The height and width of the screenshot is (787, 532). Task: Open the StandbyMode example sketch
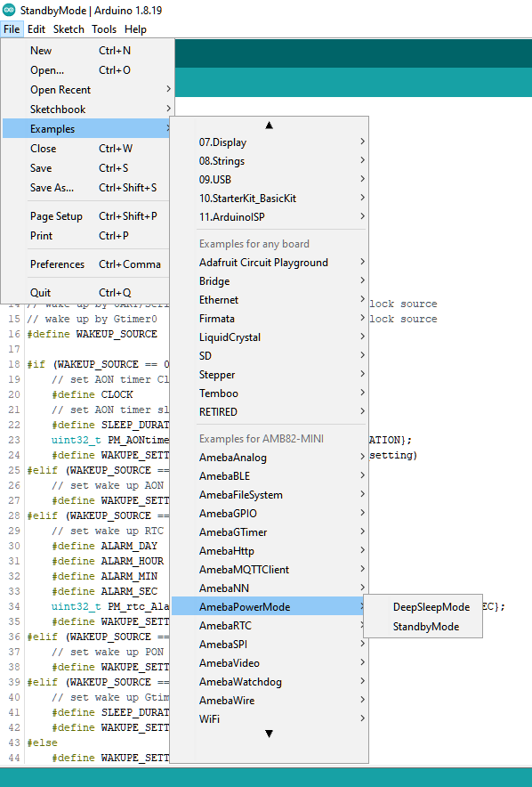tap(423, 627)
